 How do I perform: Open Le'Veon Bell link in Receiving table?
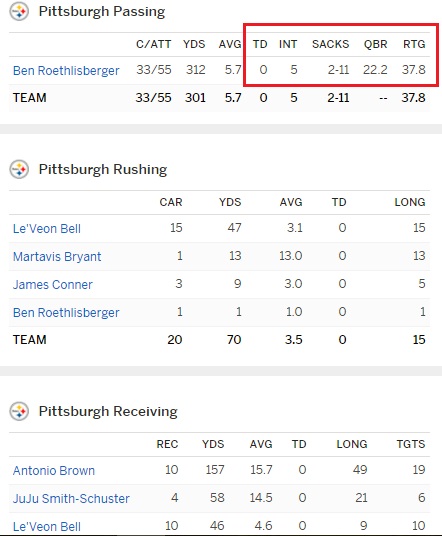[x=47, y=526]
